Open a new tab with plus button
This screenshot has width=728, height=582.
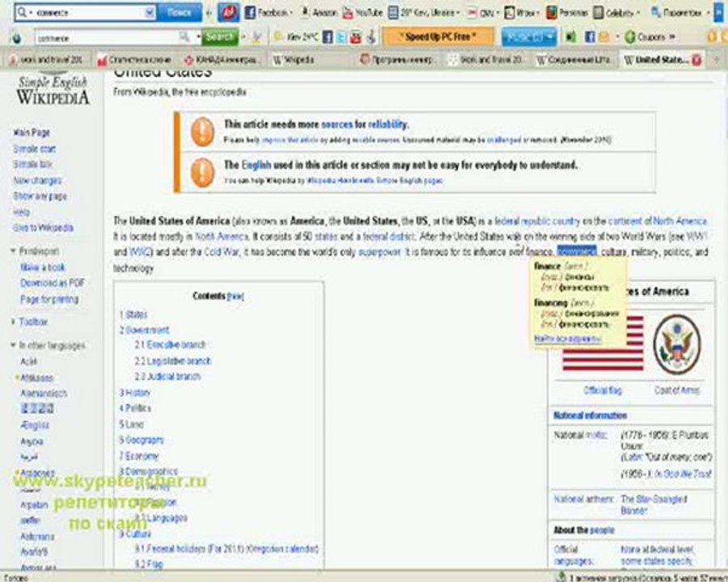click(x=717, y=60)
